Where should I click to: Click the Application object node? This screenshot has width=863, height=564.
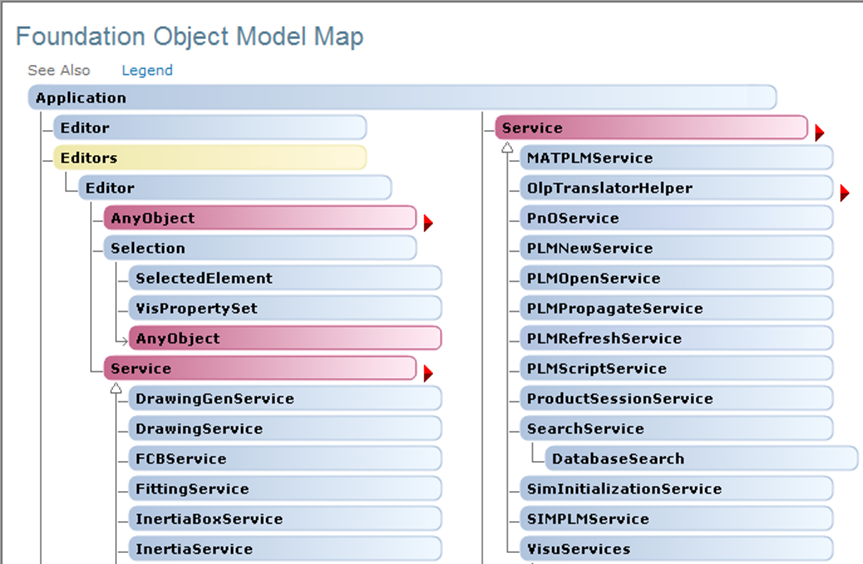[402, 97]
